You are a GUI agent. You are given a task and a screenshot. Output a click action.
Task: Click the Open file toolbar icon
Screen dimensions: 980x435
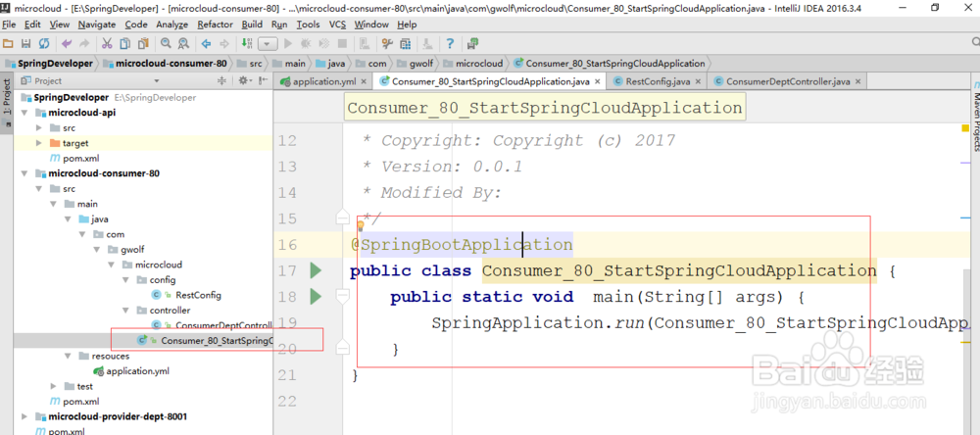pos(8,44)
